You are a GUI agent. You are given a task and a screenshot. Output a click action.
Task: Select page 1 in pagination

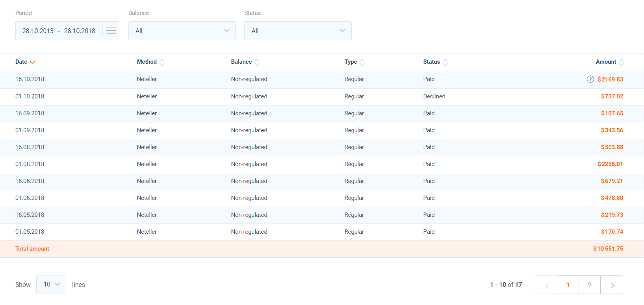click(568, 285)
